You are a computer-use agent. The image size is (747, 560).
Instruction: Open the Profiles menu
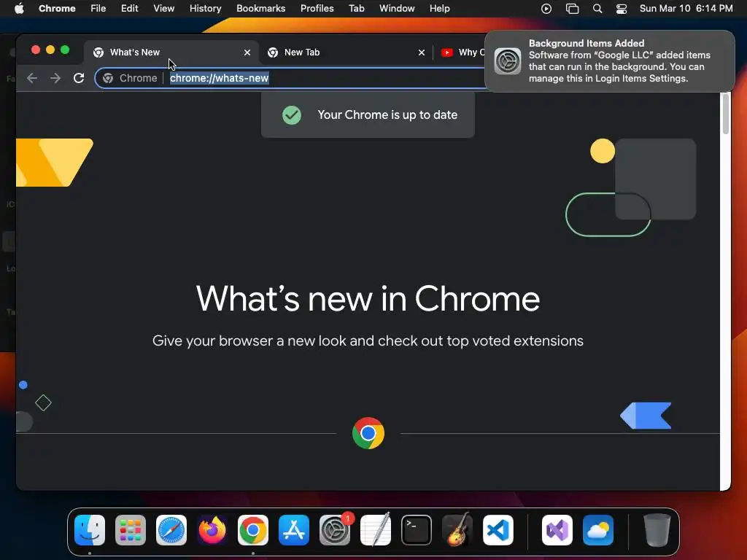tap(317, 9)
